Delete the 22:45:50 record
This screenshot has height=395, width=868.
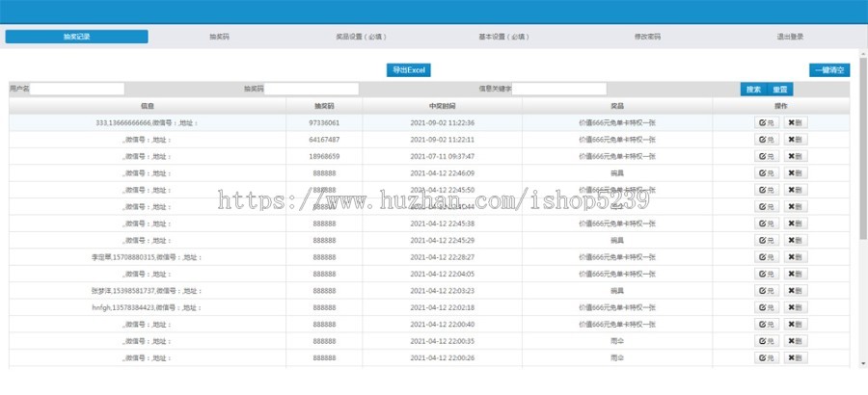tap(796, 190)
